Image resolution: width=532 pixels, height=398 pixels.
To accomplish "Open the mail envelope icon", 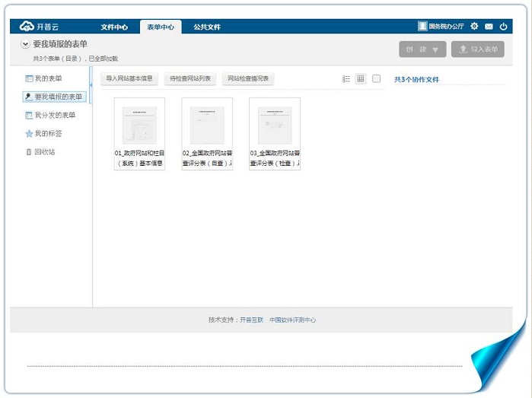I will 489,27.
